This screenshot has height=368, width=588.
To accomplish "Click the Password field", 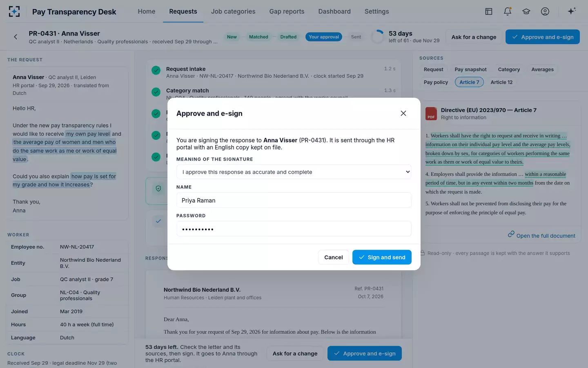I will 294,229.
